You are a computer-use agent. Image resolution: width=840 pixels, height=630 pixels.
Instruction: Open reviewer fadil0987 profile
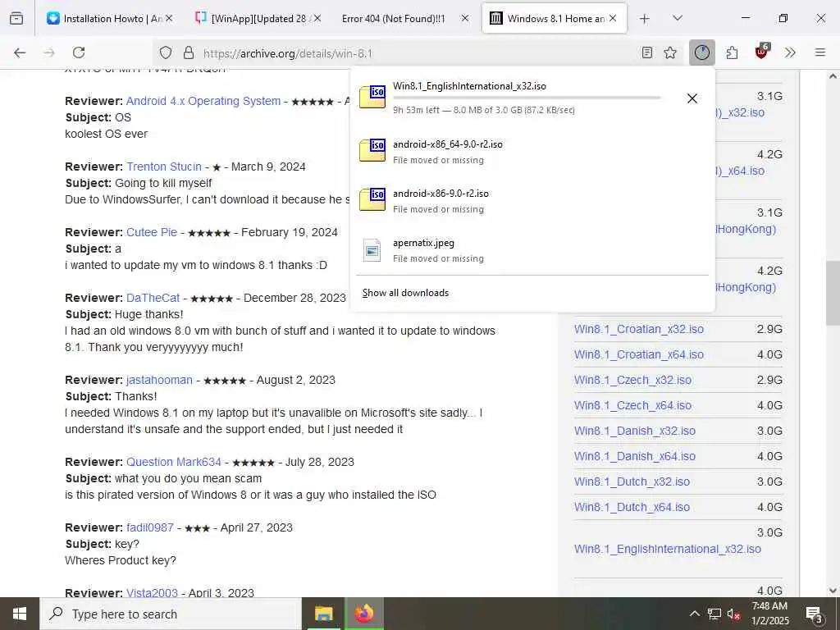click(150, 527)
